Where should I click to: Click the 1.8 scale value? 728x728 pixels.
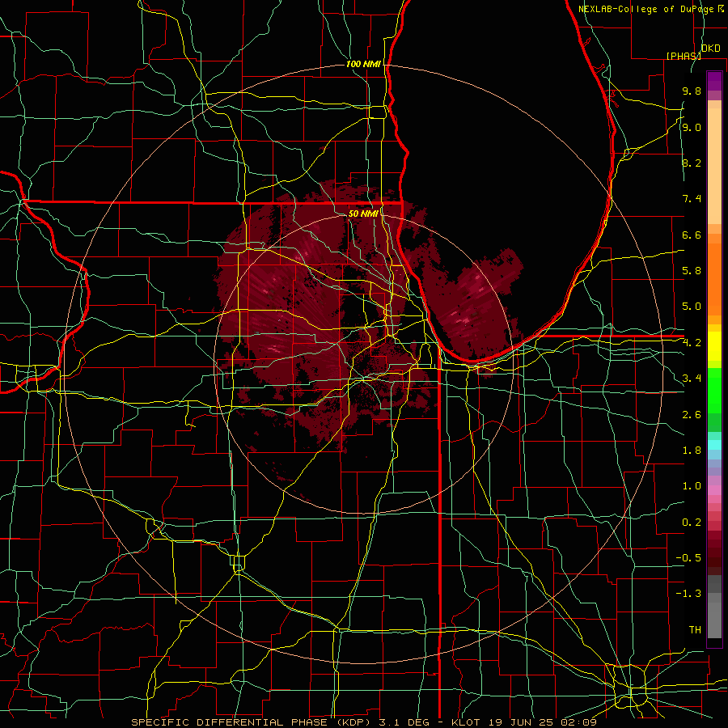click(x=692, y=451)
